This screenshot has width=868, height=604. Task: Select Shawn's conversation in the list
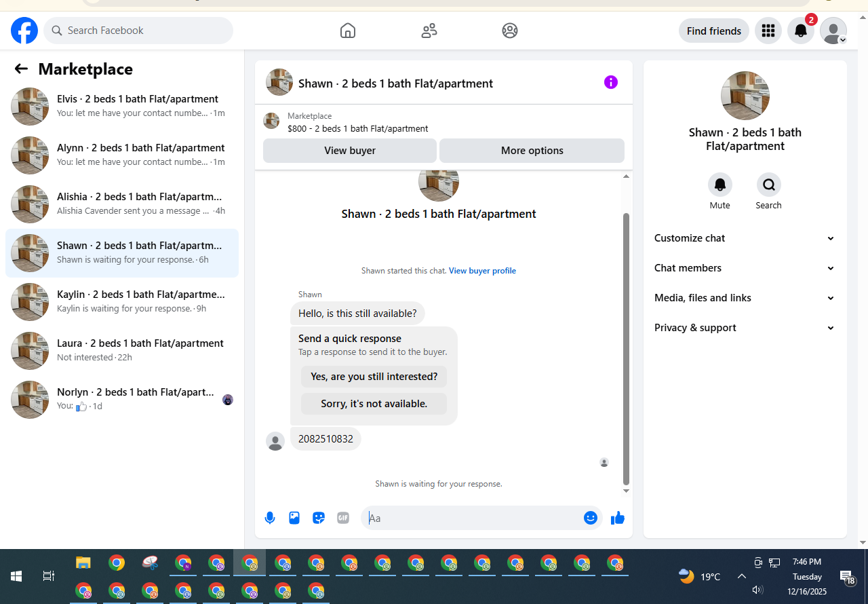coord(122,253)
